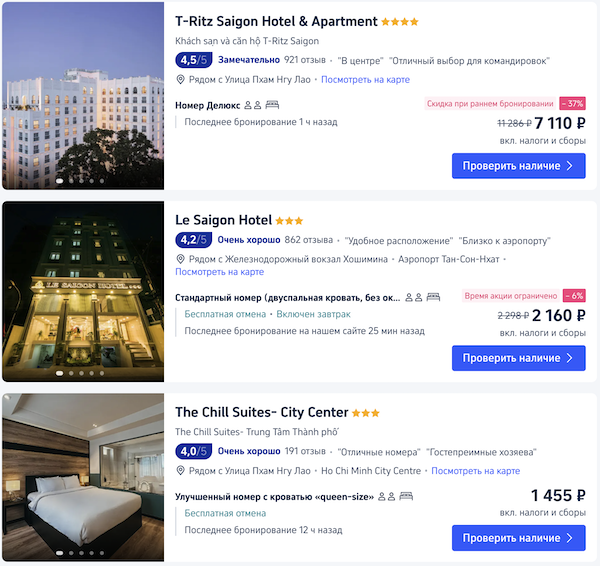Click Посмотреть на карте under Le Saigon Hotel
The height and width of the screenshot is (566, 600).
[219, 272]
